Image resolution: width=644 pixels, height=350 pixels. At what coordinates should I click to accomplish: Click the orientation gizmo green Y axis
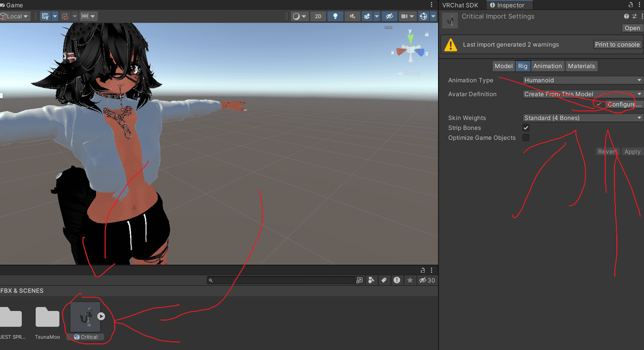(411, 38)
